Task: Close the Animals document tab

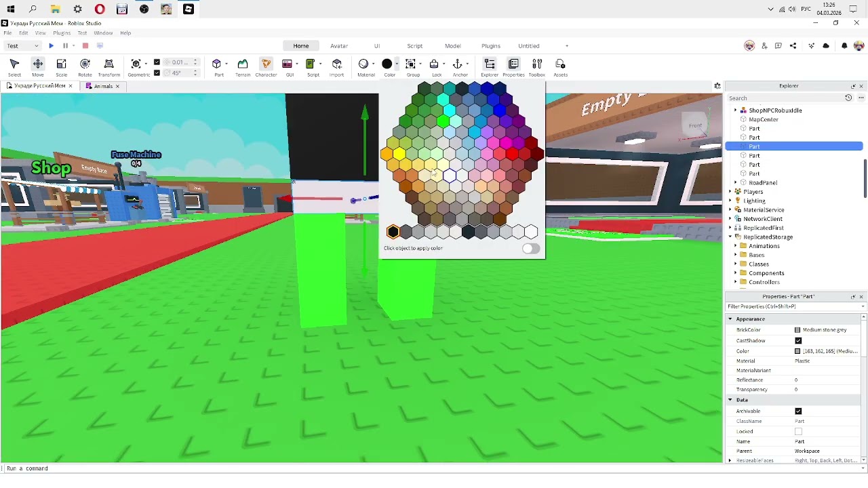Action: pos(117,86)
